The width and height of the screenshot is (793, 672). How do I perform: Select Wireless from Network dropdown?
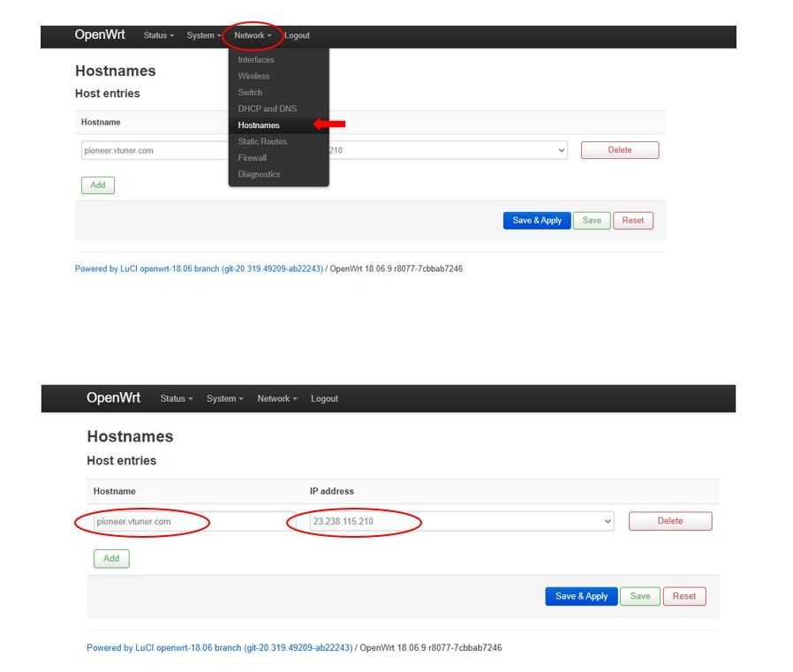253,76
